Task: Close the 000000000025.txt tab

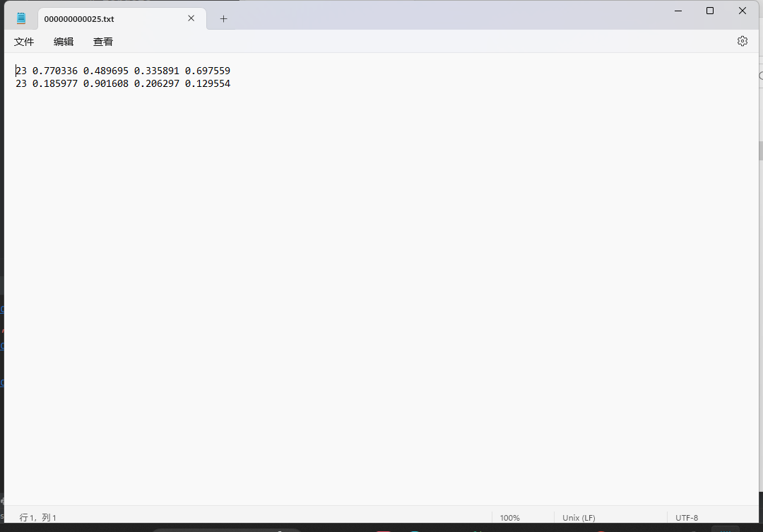Action: click(191, 18)
